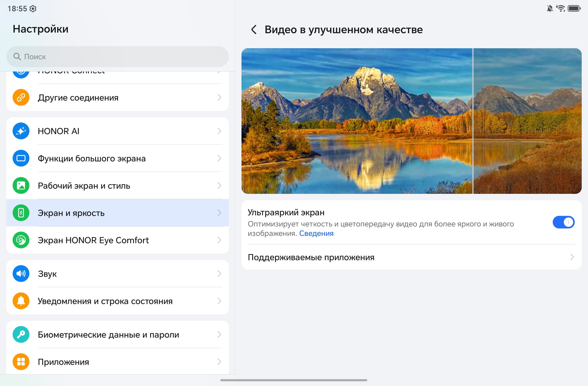Click the Настройки heading

[x=41, y=29]
